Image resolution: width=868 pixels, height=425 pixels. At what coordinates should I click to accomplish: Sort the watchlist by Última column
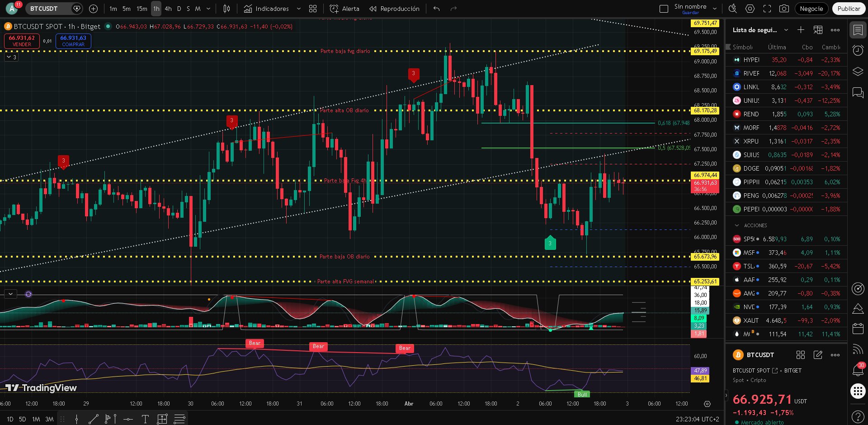(x=777, y=47)
